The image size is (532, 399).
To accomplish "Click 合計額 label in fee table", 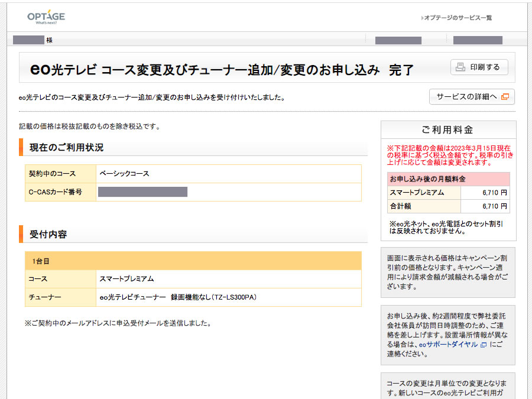I will point(424,206).
